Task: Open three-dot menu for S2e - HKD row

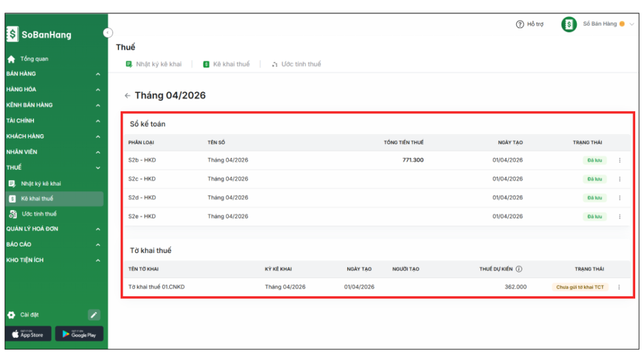Action: (619, 216)
